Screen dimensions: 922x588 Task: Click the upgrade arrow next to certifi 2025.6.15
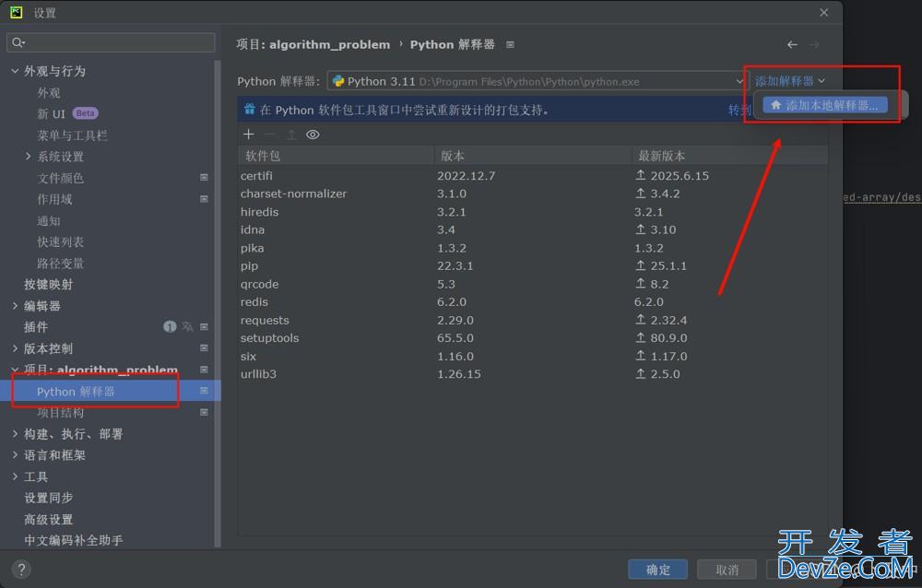click(641, 175)
